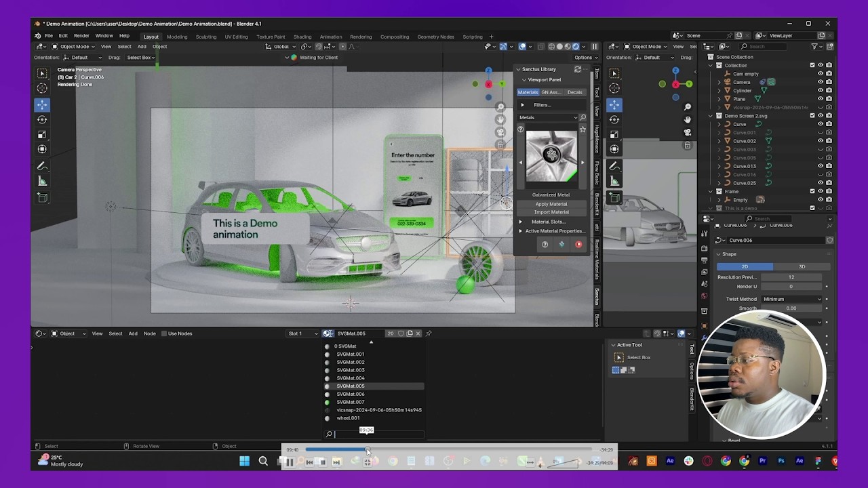Select the Select Box tool in left viewport
868x488 pixels.
[x=42, y=73]
